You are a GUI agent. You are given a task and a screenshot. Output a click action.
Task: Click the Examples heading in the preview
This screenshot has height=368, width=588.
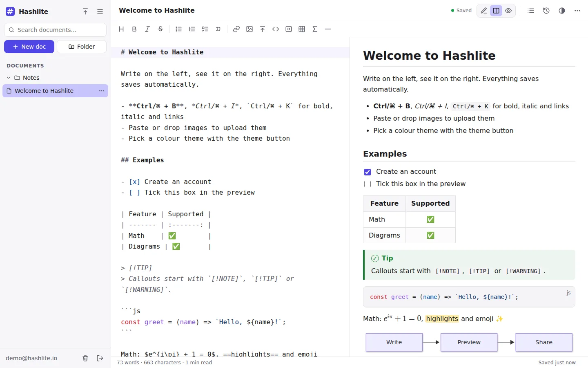coord(385,154)
